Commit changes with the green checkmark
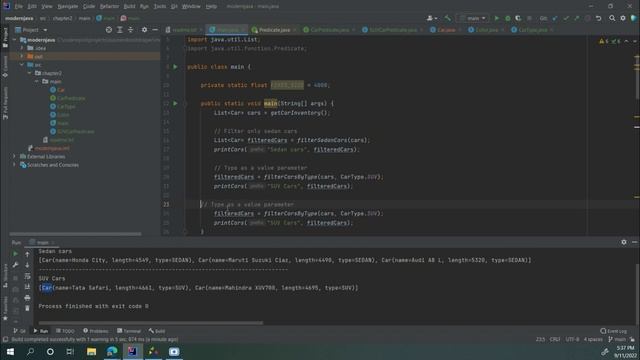Screen dimensions: 640x360 (x=566, y=18)
